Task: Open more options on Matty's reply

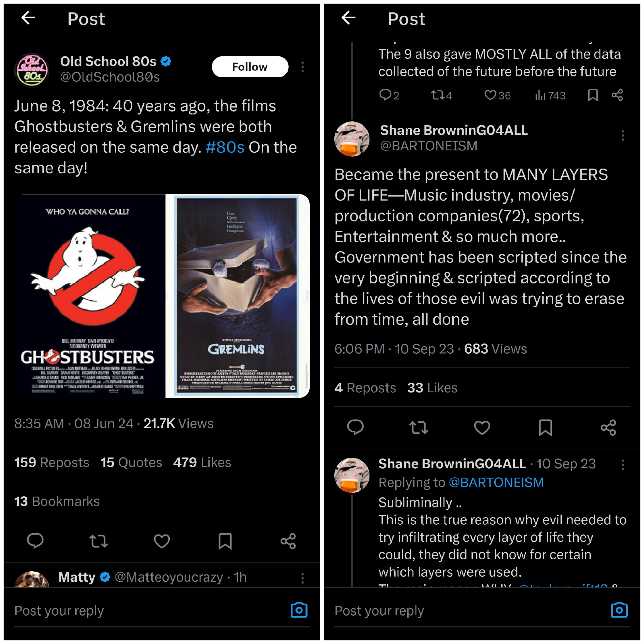Action: pos(302,578)
